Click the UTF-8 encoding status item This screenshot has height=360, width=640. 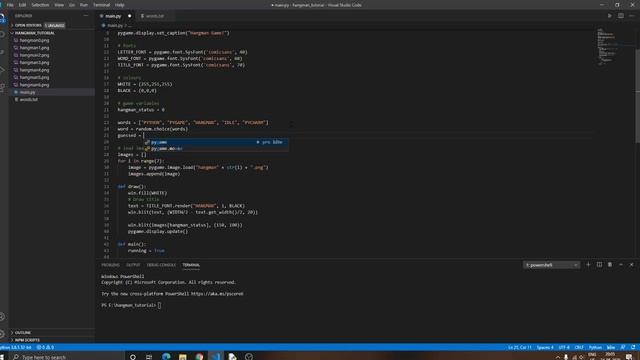tap(564, 347)
